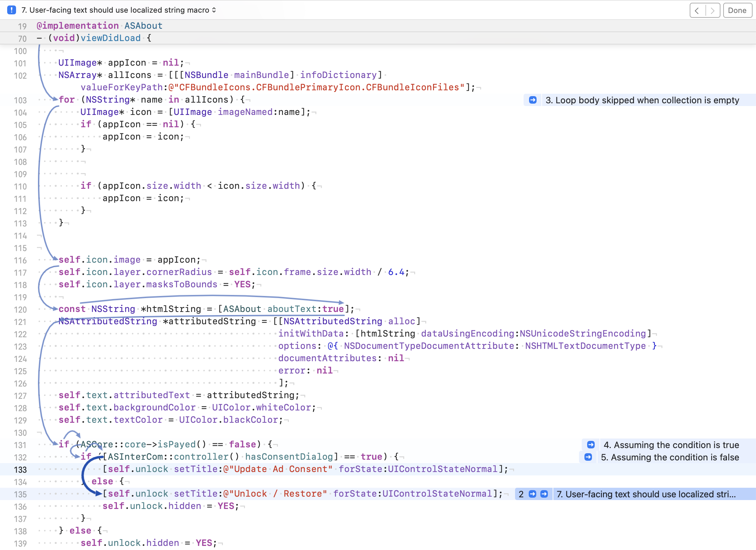
Task: Click the CFBundleIcons key path string
Action: [316, 87]
